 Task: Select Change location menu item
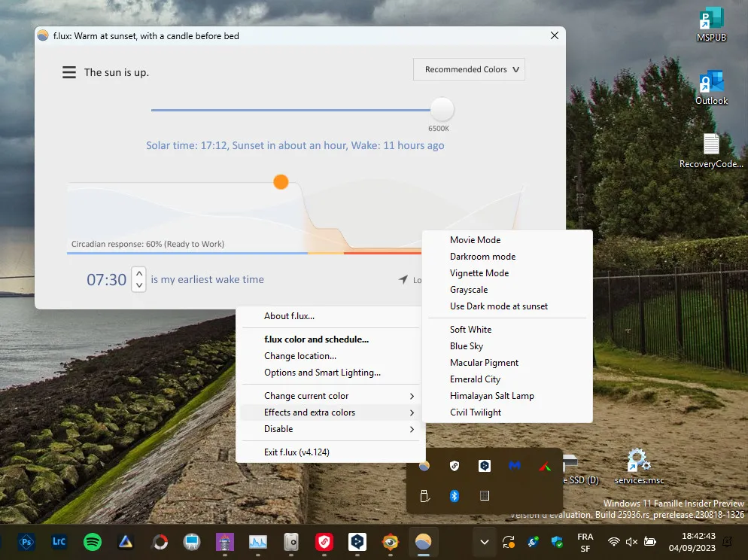click(330, 356)
